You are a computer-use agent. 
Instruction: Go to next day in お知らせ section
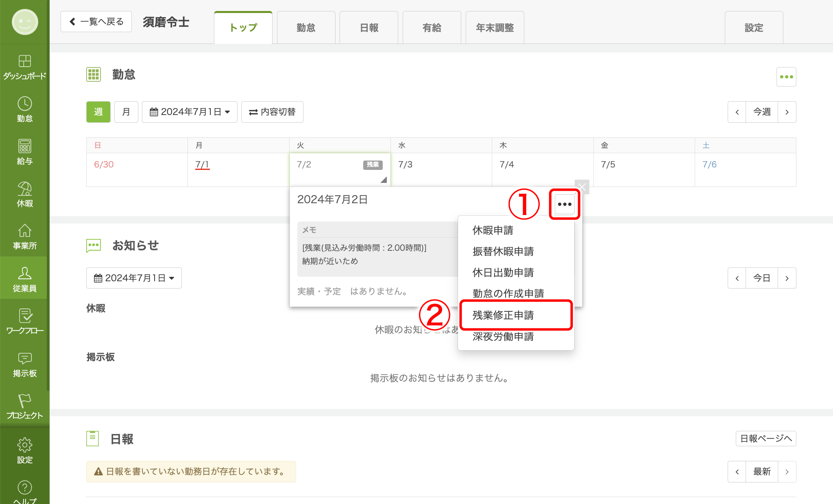[787, 278]
